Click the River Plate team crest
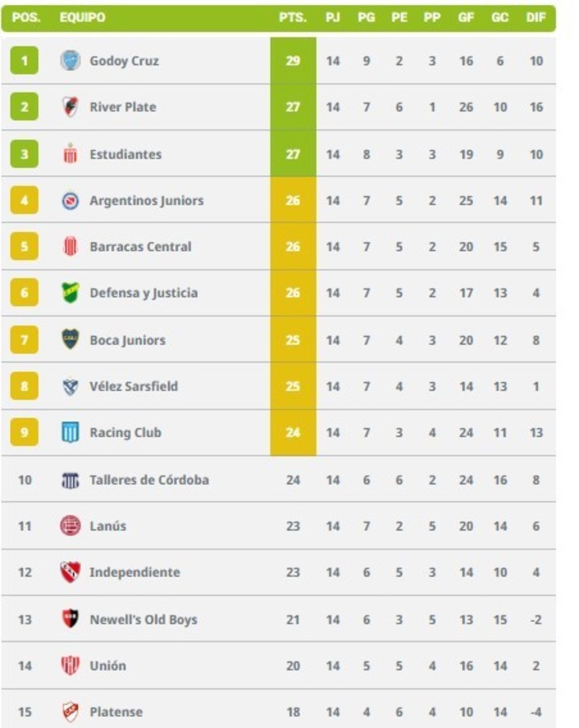Viewport: 579px width, 728px height. [x=71, y=107]
